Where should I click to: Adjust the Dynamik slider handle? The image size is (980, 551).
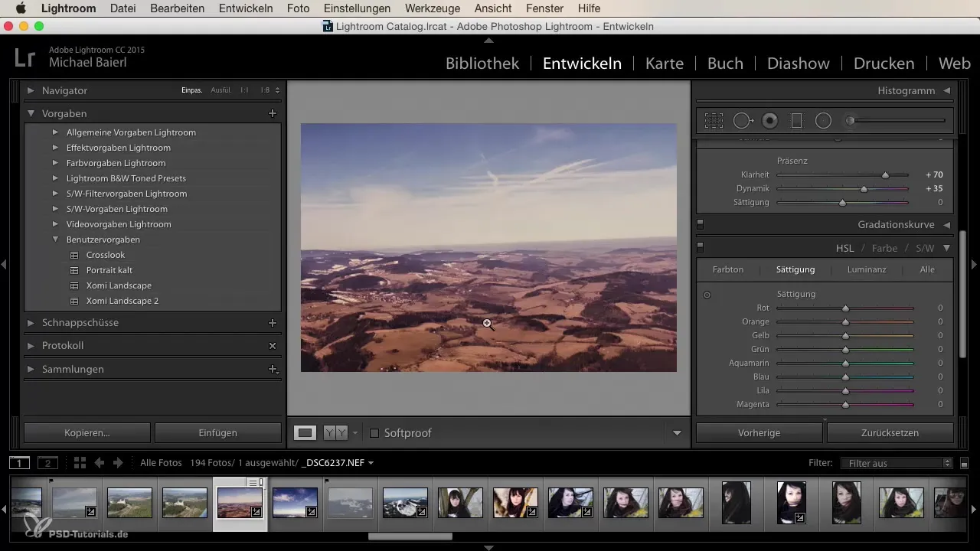pos(864,189)
